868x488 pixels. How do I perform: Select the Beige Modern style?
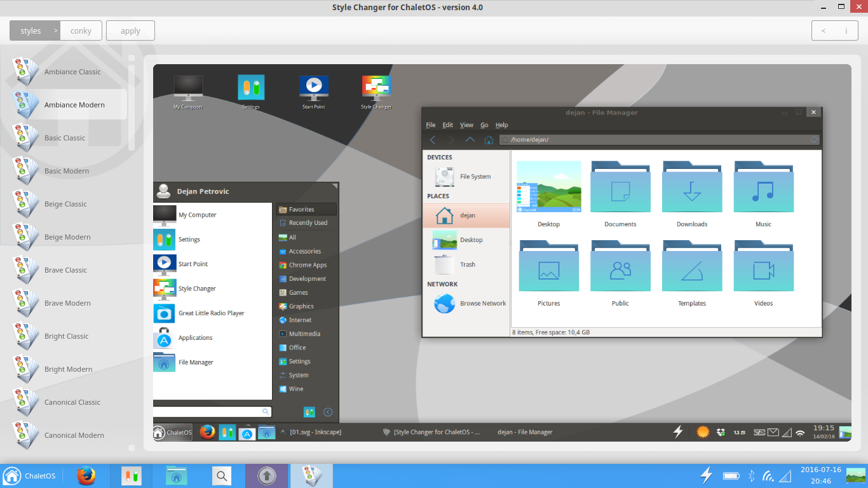pos(69,237)
